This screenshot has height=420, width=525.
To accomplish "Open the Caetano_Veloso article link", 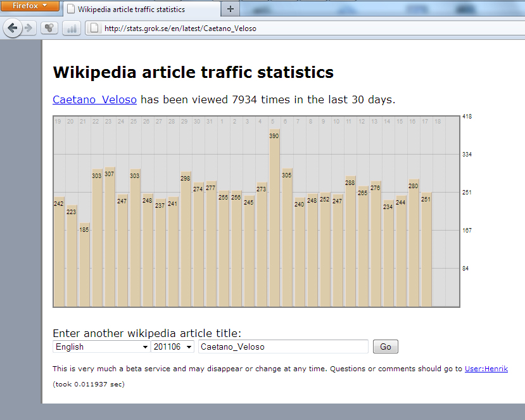I will 94,99.
